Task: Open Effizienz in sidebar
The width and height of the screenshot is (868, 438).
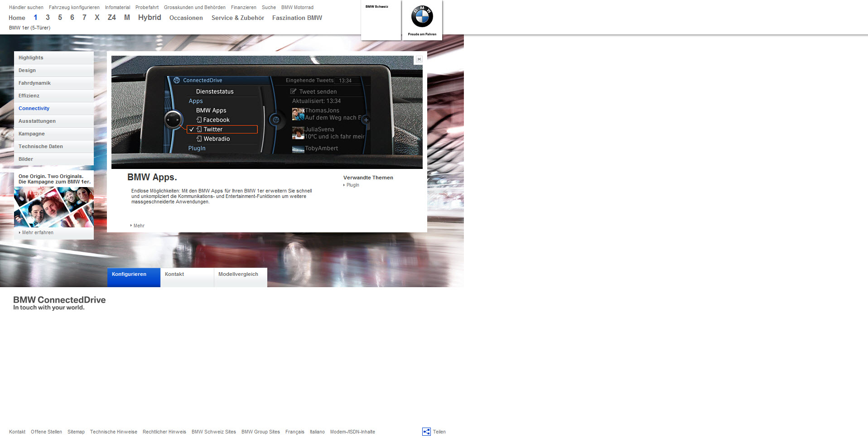Action: click(x=54, y=96)
